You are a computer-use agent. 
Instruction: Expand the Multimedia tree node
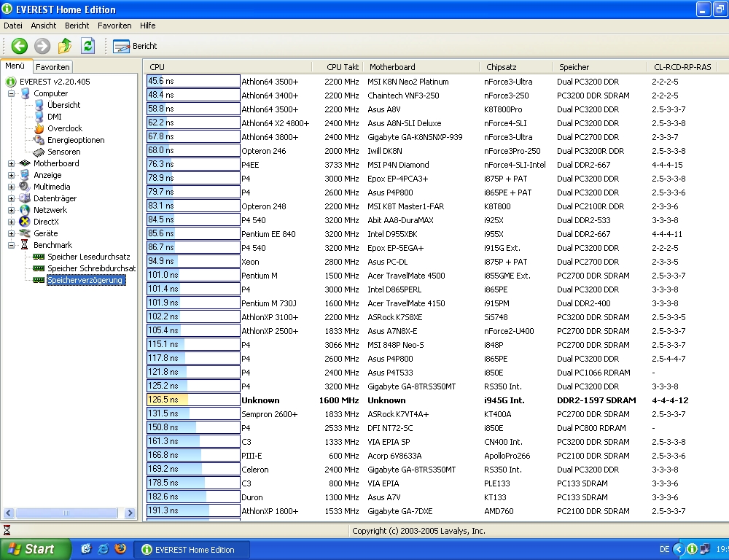[11, 187]
